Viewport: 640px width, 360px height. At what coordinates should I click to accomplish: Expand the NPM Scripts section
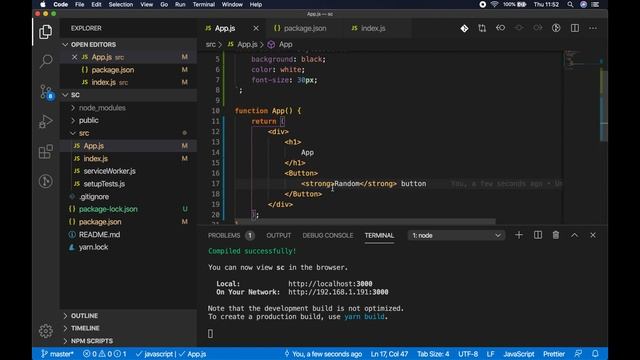(92, 341)
